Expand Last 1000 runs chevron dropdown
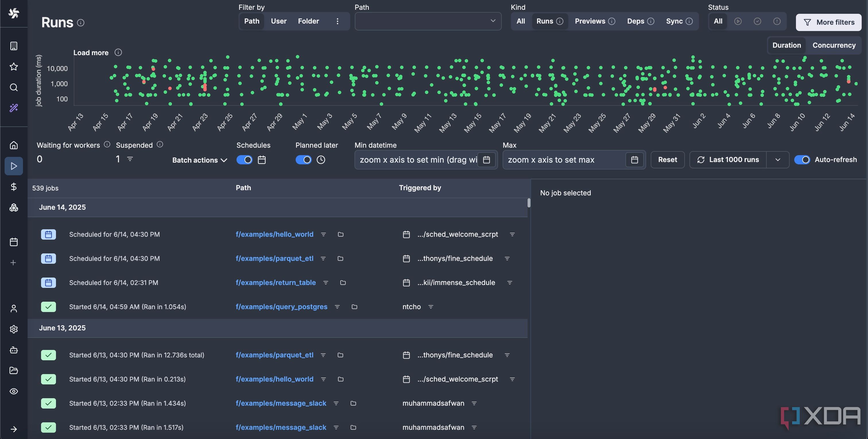 point(778,160)
